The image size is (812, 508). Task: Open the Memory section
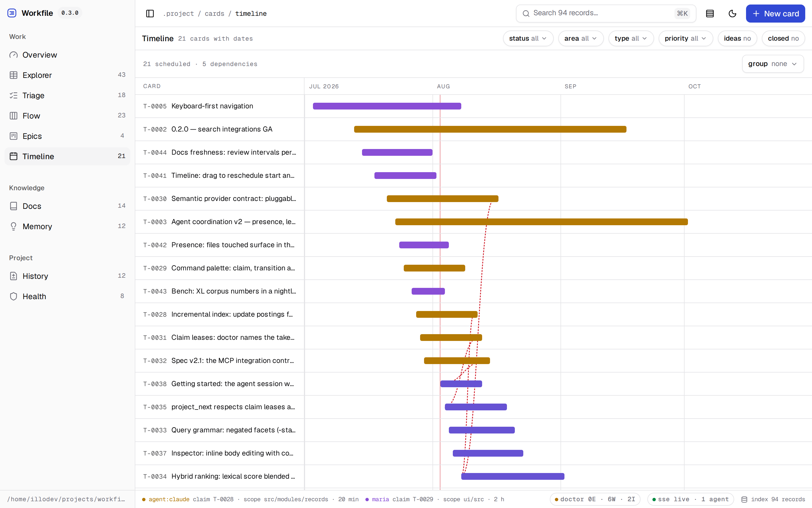pyautogui.click(x=67, y=226)
